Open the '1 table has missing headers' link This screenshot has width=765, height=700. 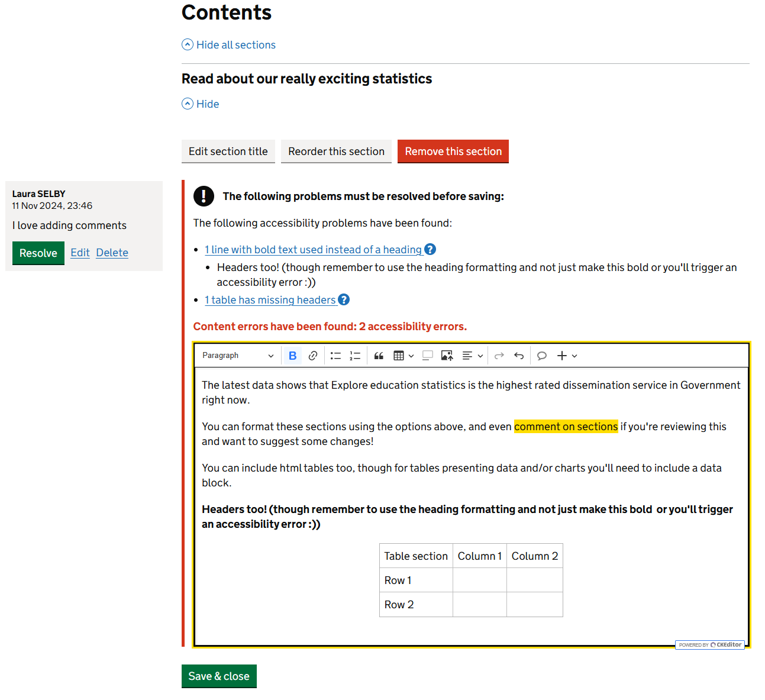point(270,300)
